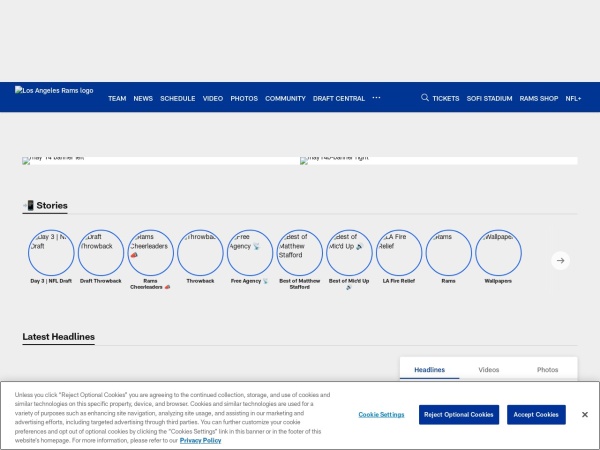Open the RAMS SHOP link

[539, 98]
